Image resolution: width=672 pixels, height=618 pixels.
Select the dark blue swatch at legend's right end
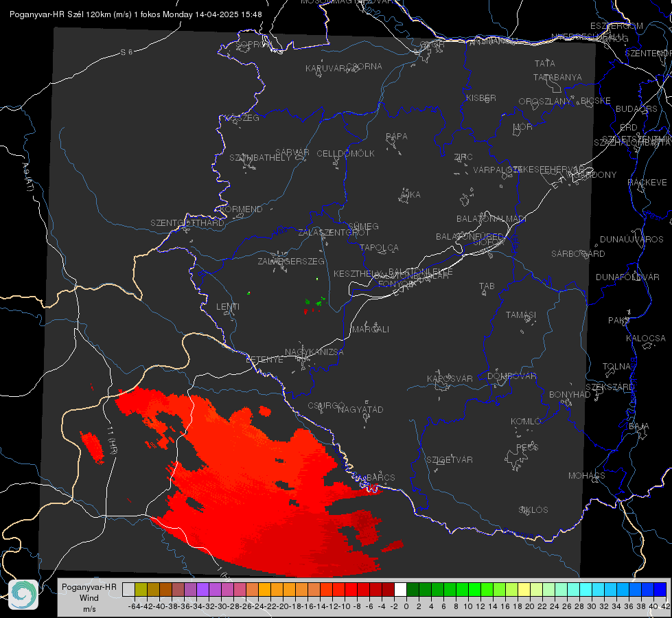(660, 589)
